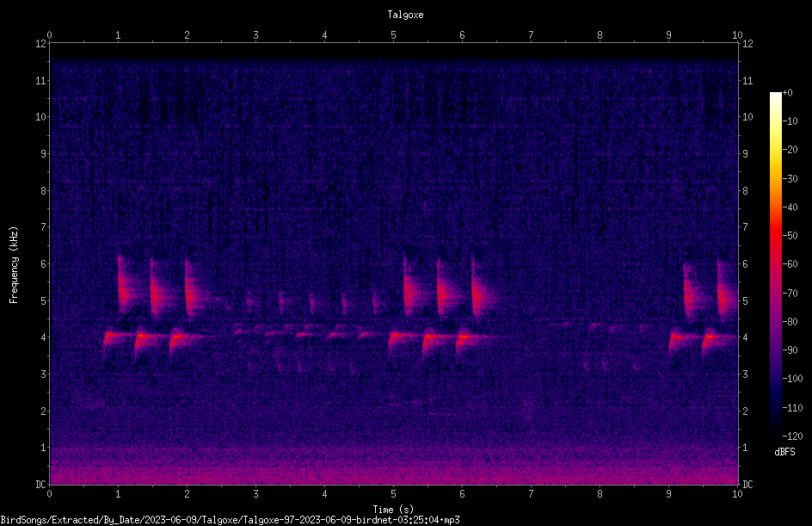Pick the "-40" color scale label

[790, 207]
